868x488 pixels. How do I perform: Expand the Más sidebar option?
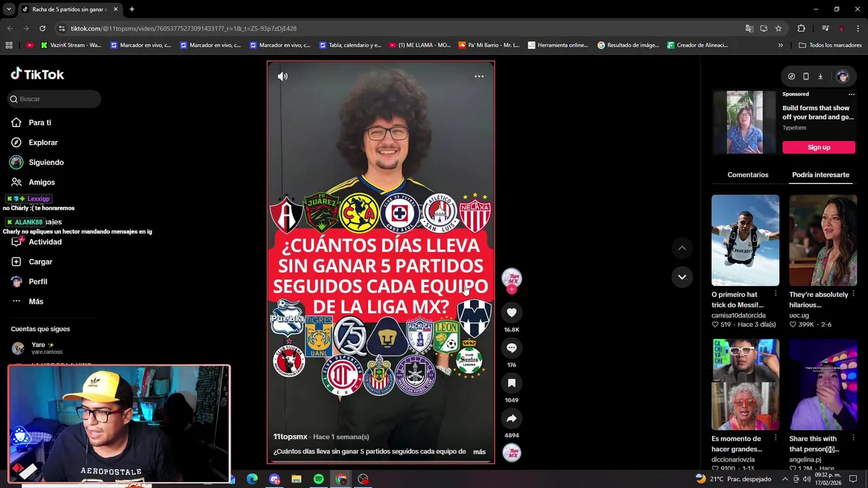(x=35, y=302)
